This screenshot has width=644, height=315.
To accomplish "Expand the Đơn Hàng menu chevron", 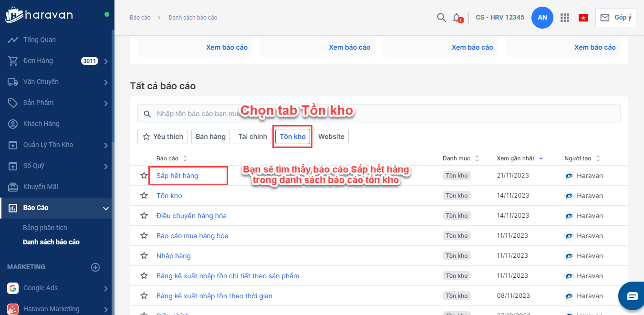I will tap(106, 61).
